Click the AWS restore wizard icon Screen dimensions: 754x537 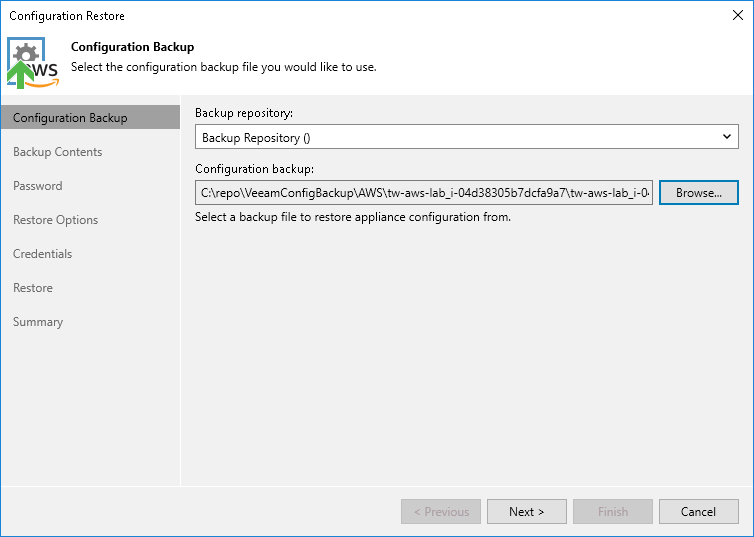coord(33,62)
